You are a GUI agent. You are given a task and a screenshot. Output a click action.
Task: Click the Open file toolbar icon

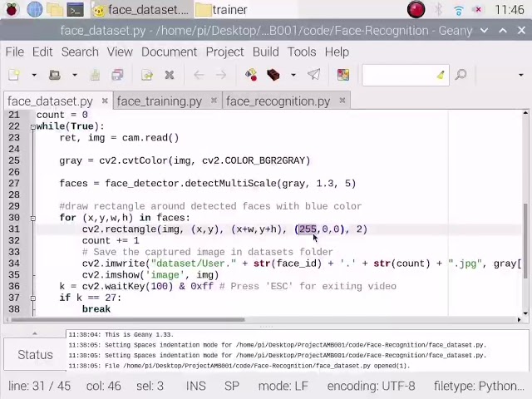(55, 75)
